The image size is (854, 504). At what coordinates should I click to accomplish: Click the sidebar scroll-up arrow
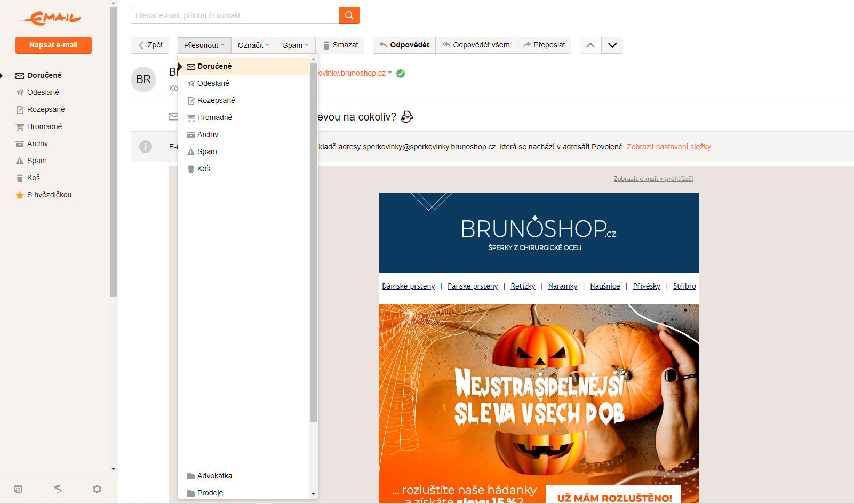click(113, 3)
